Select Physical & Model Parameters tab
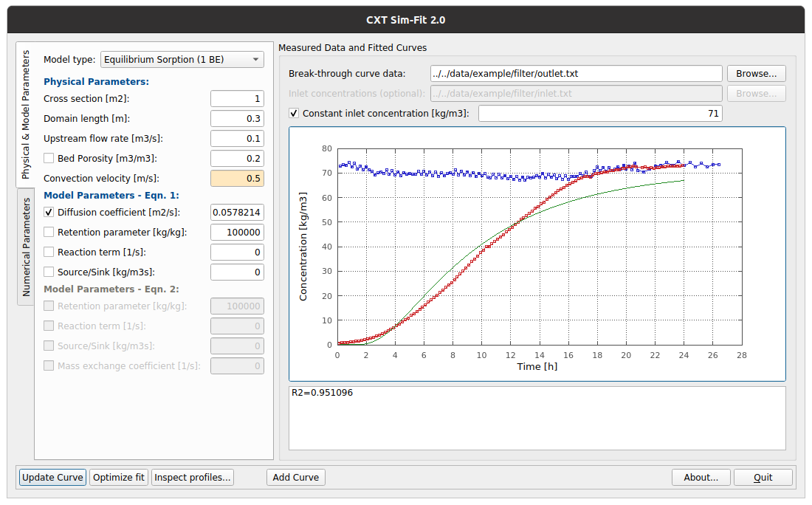Screen dimensions: 812x505 click(x=25, y=114)
